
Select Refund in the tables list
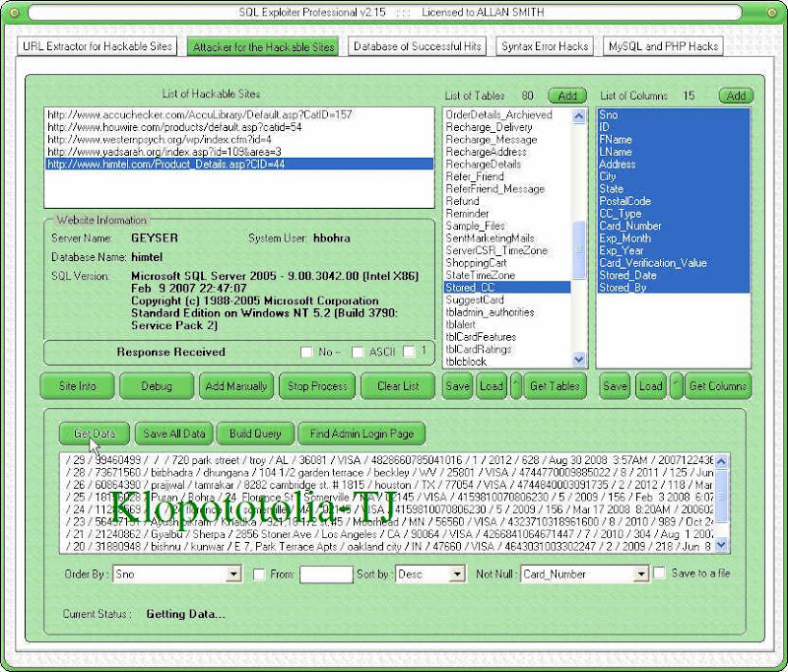click(x=507, y=201)
